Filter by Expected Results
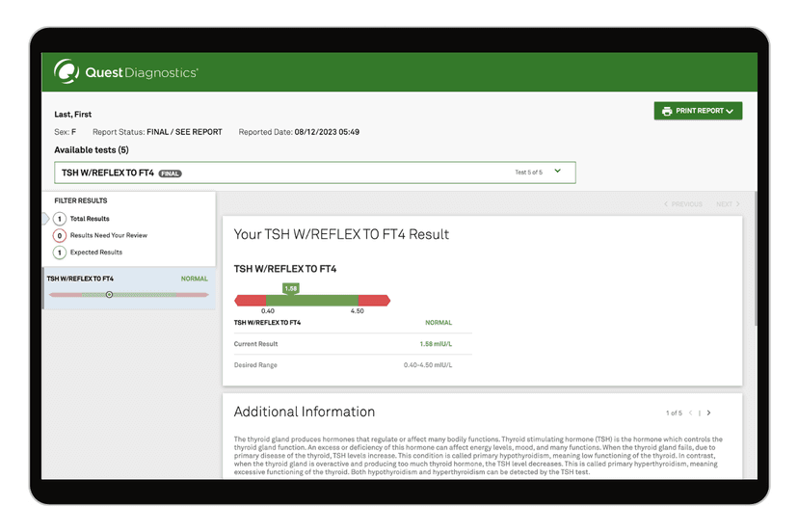This screenshot has height=532, width=798. pos(95,253)
